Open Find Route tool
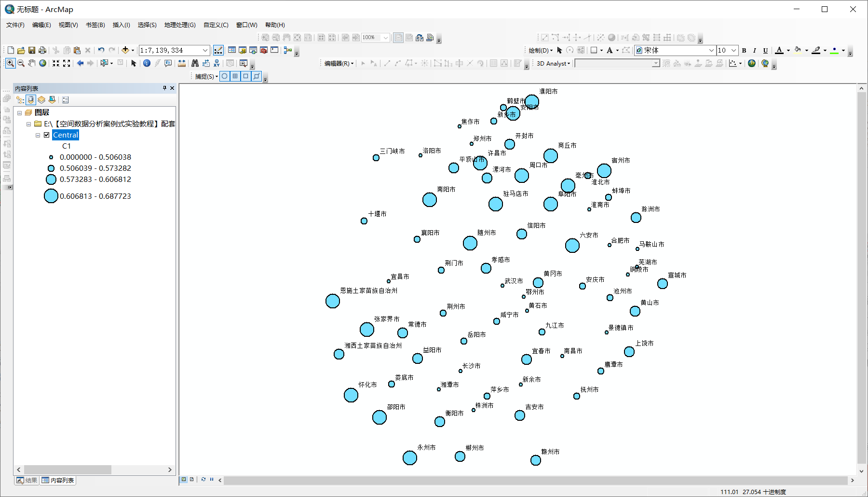Screen dimensions: 868x497 point(206,63)
